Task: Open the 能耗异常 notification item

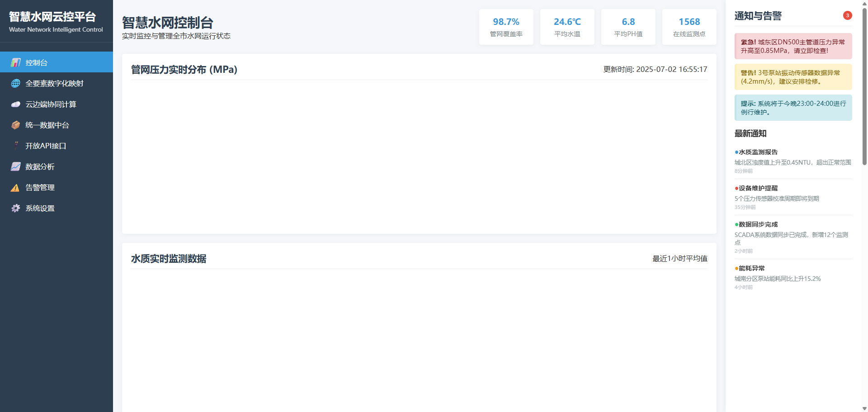Action: click(793, 277)
